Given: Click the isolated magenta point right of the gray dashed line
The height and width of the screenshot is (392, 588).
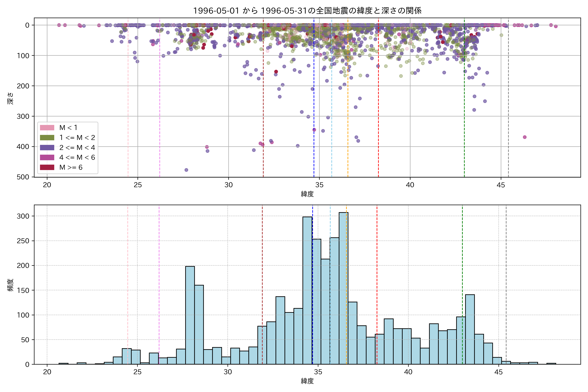Looking at the screenshot, I should coord(524,137).
